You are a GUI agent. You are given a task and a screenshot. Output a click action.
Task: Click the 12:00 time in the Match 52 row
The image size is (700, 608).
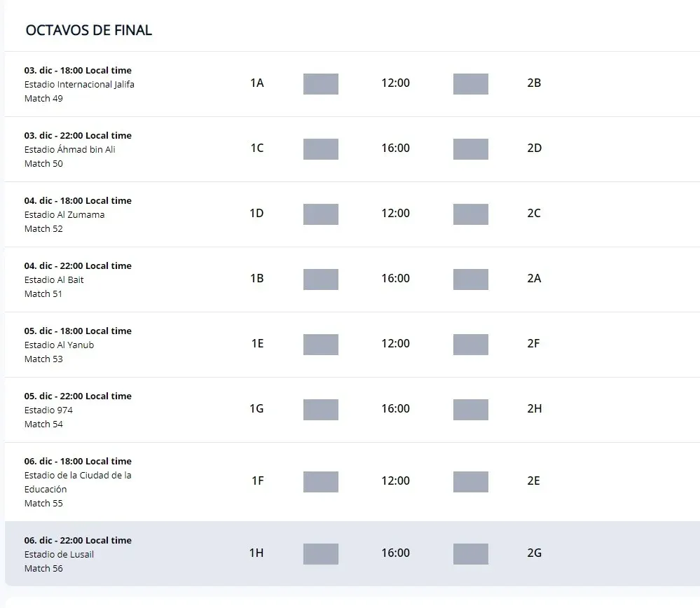pyautogui.click(x=395, y=213)
